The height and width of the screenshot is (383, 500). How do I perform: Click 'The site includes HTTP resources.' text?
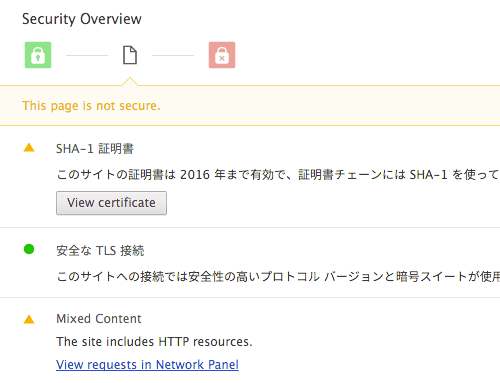tap(154, 342)
